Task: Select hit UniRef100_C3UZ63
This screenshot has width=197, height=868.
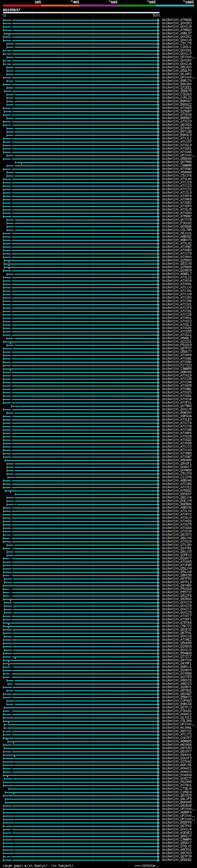Action: pos(177,94)
